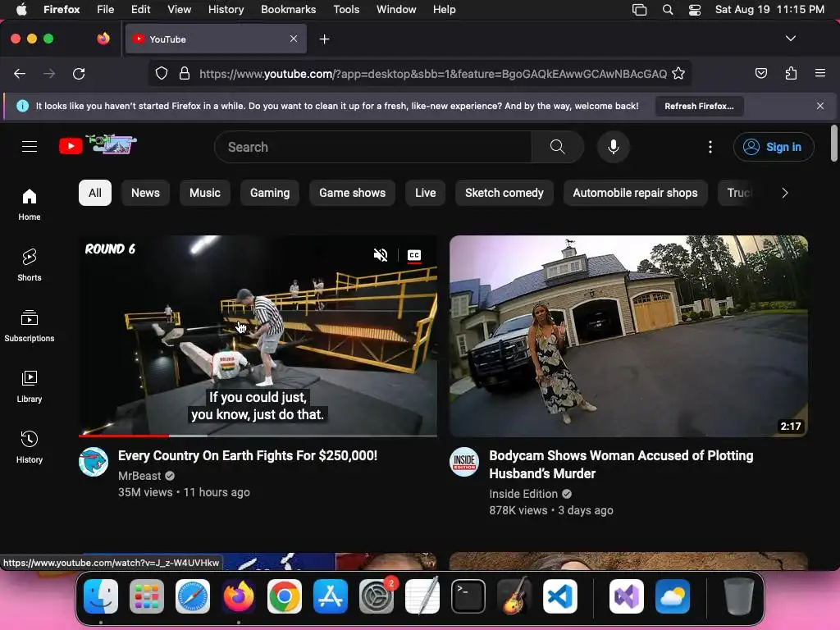Go to Home in sidebar
The height and width of the screenshot is (630, 840).
(30, 204)
